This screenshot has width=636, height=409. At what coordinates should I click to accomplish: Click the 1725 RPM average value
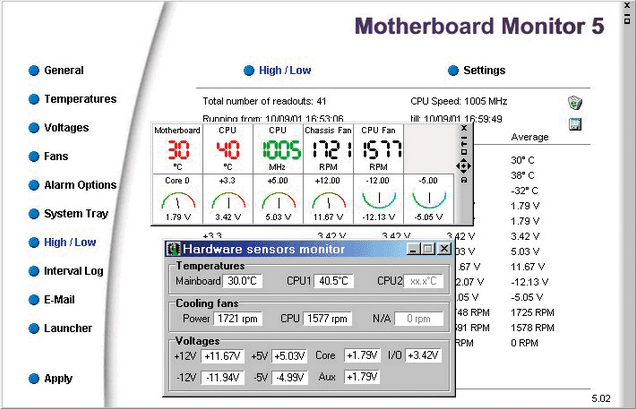pos(533,313)
